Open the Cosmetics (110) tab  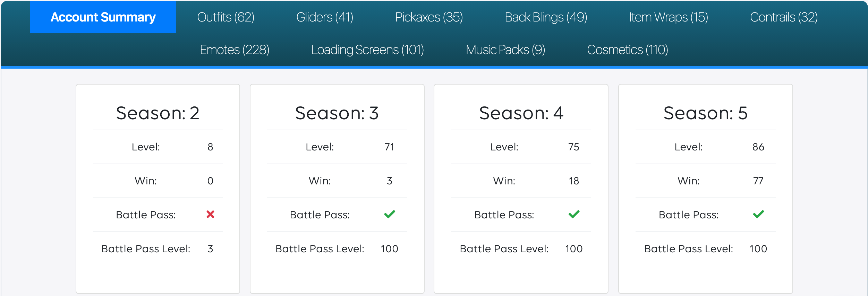tap(628, 50)
